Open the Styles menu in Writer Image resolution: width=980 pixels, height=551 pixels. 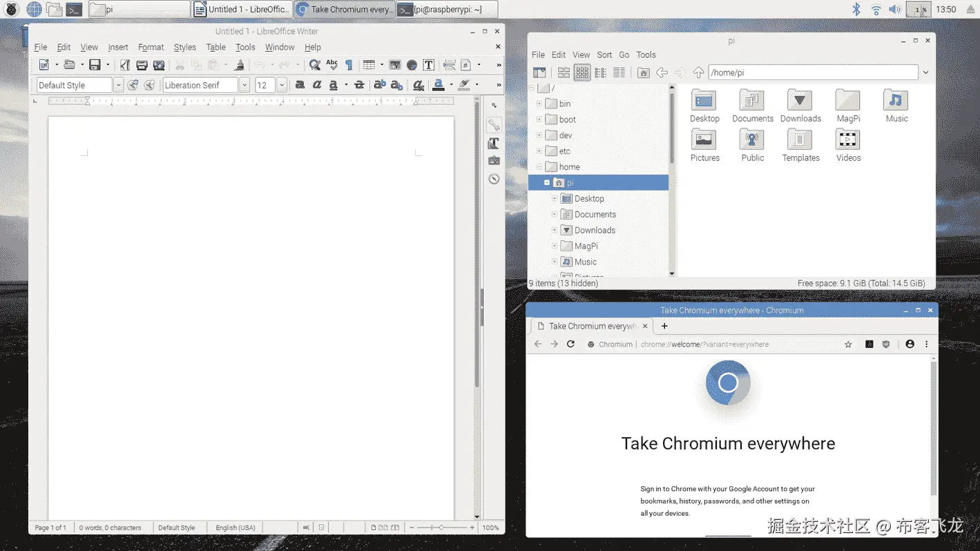point(184,47)
